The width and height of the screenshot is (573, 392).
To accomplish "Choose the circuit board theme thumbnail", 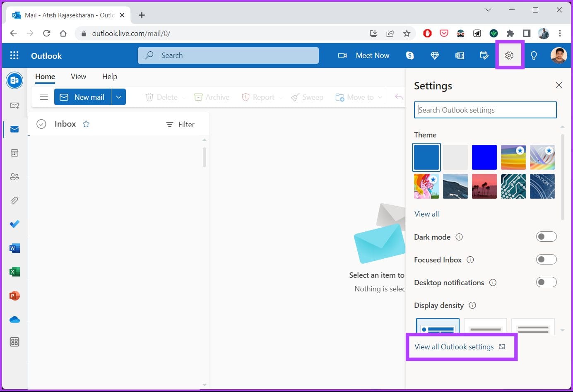I will [x=513, y=186].
